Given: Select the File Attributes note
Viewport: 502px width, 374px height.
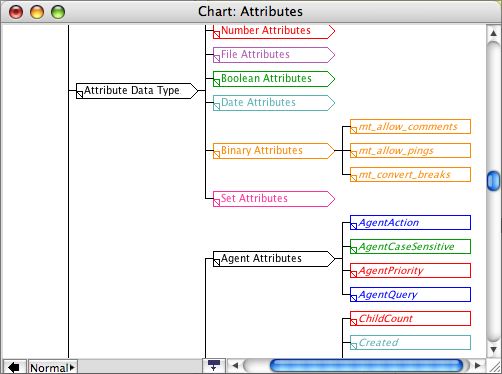Looking at the screenshot, I should pyautogui.click(x=274, y=55).
